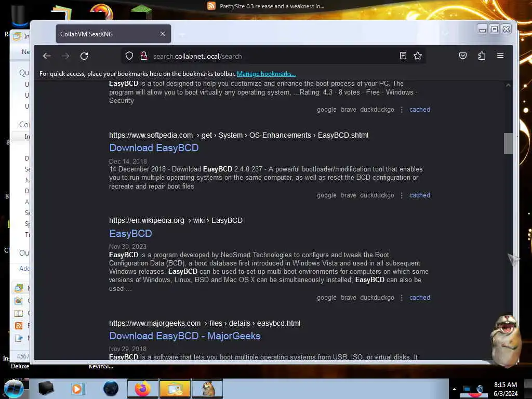Open Save to Pocket button
Image resolution: width=532 pixels, height=399 pixels.
(463, 56)
